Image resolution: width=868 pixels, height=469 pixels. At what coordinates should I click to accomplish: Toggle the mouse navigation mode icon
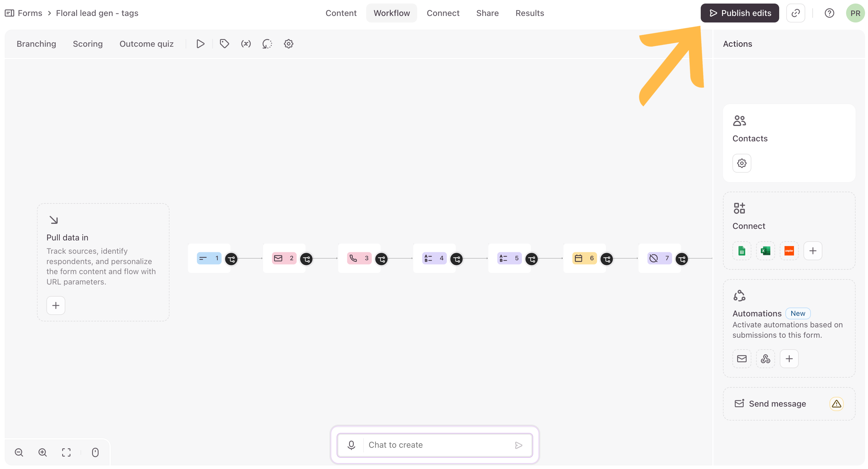pos(95,452)
